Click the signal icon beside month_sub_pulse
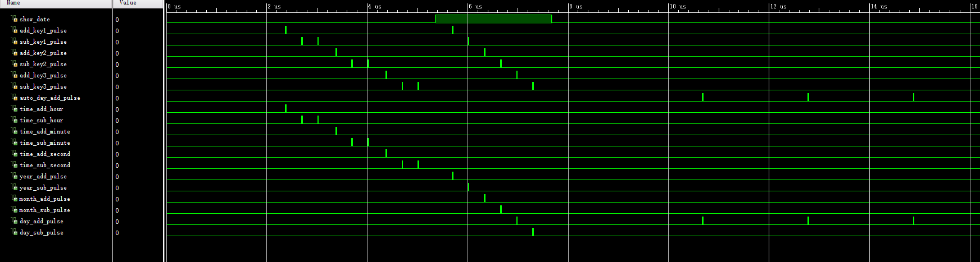This screenshot has height=262, width=980. (x=14, y=210)
